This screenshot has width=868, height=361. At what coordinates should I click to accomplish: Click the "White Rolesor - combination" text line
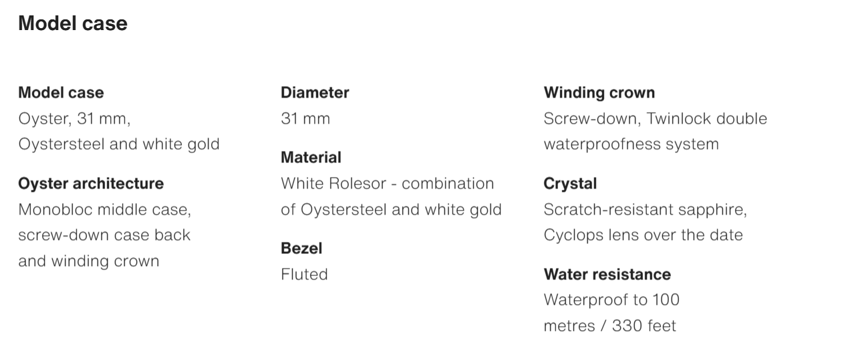click(388, 183)
